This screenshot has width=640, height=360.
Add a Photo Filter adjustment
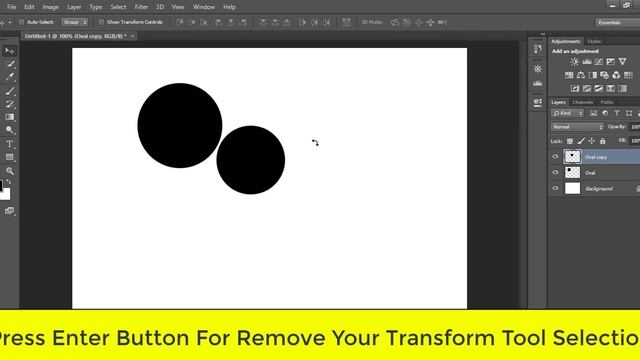tap(604, 75)
